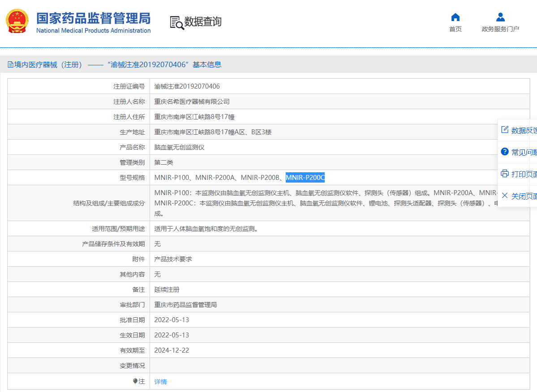Click the lightbulb icon beside 注
The image size is (537, 392).
tap(135, 381)
